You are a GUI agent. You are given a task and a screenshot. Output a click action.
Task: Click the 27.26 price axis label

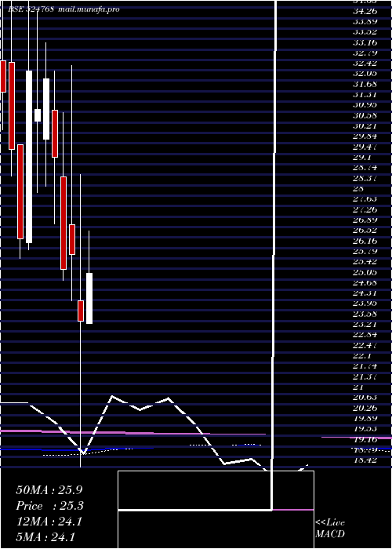point(365,209)
